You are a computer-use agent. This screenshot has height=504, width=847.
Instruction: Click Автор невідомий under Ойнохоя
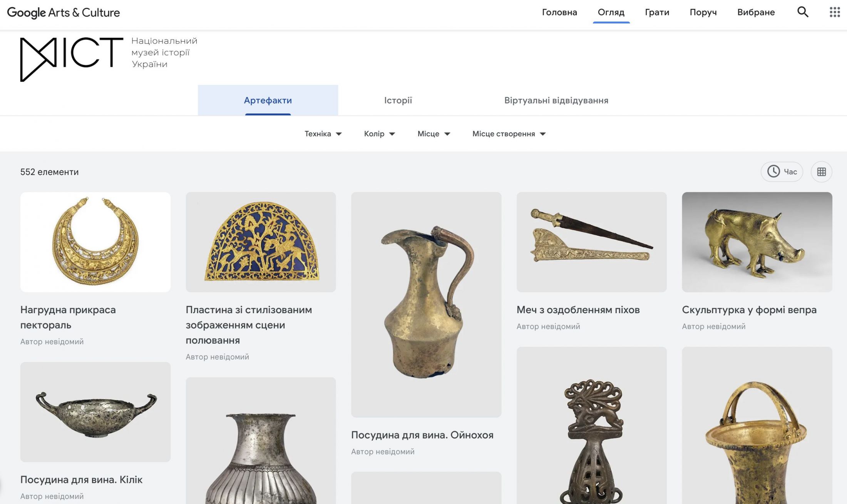pos(383,451)
